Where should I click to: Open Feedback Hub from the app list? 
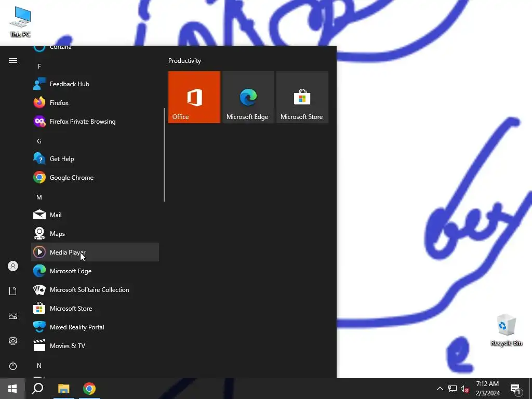95,84
